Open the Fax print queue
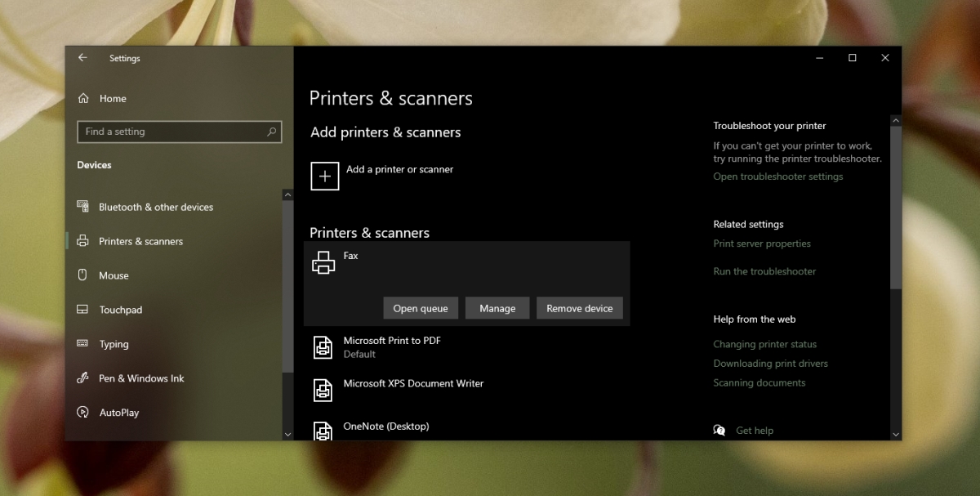 (421, 308)
